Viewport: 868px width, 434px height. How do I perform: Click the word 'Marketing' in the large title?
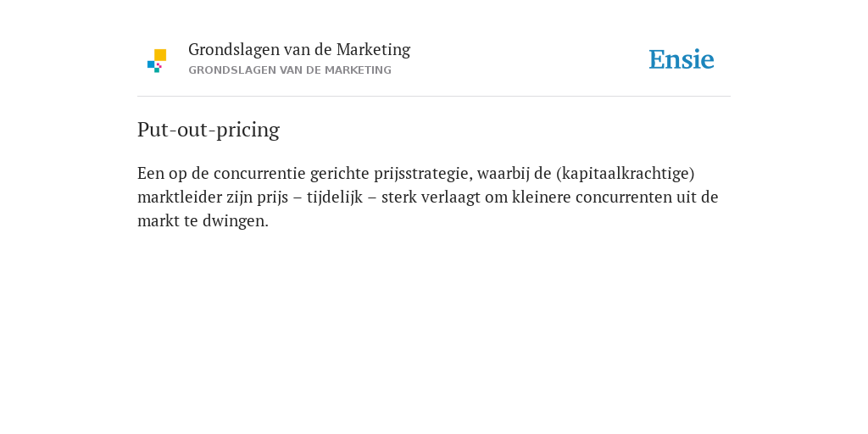click(x=373, y=50)
